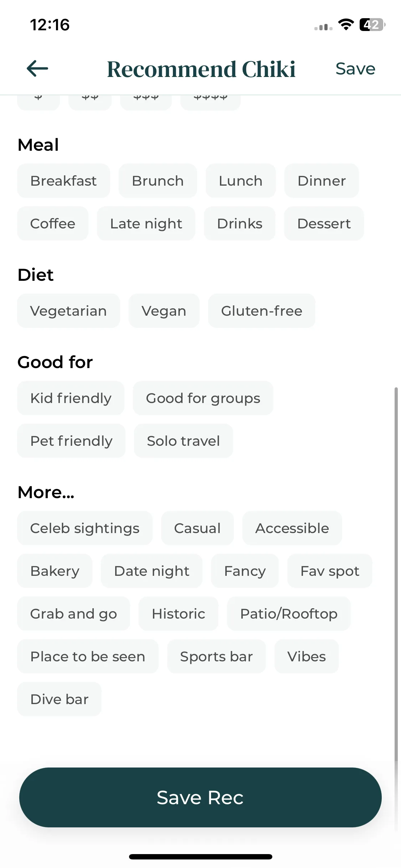Select Good for groups chip
The image size is (401, 868).
[203, 398]
